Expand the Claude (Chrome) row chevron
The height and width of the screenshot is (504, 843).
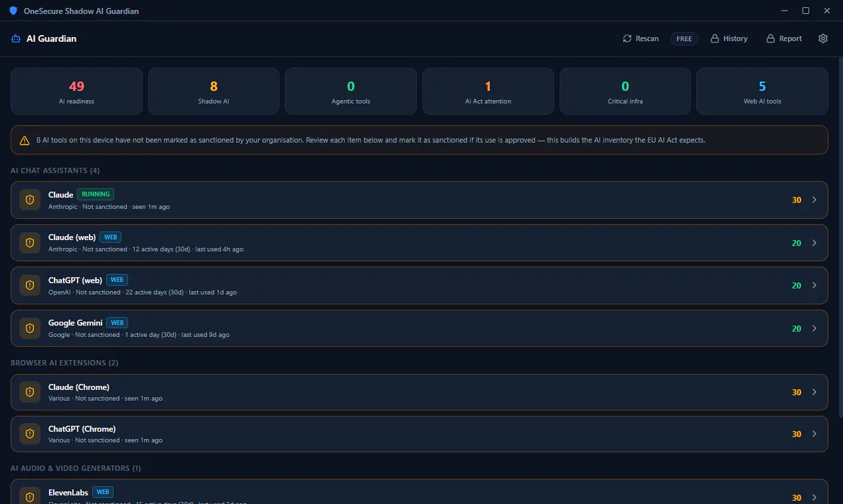tap(814, 392)
